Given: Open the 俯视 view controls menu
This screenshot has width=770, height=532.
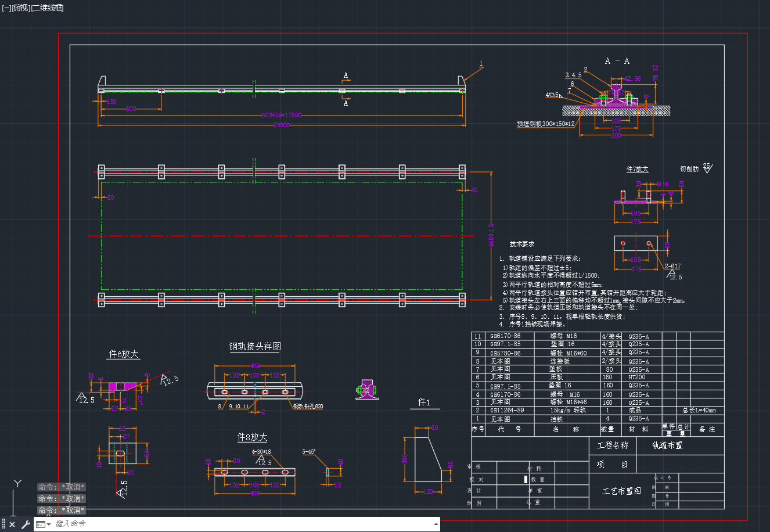Looking at the screenshot, I should pos(20,8).
